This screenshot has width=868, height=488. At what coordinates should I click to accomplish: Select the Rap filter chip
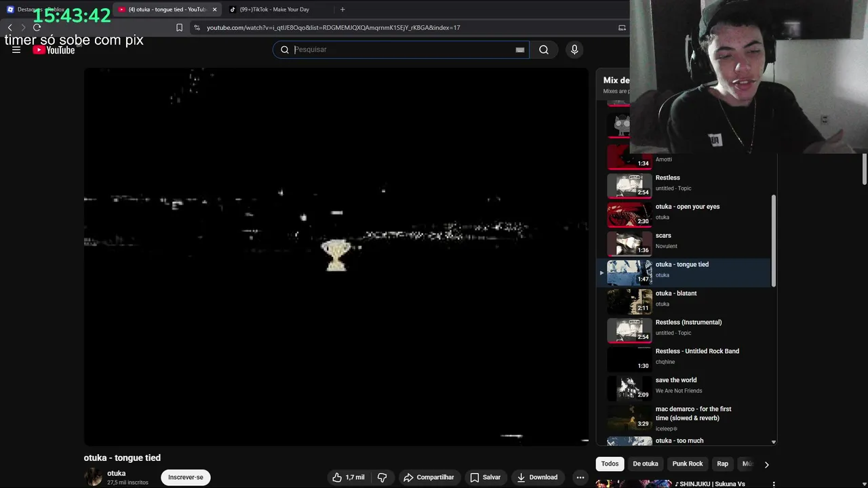click(722, 464)
